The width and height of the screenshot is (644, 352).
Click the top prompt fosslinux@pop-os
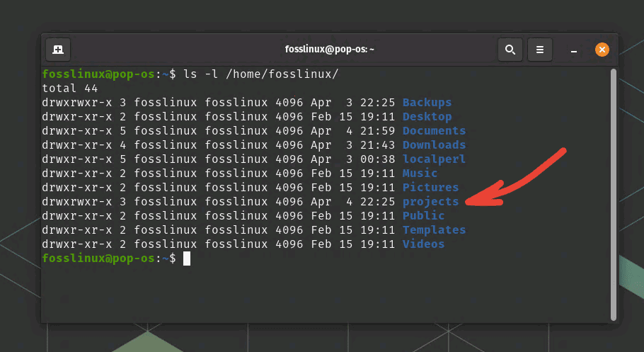[x=98, y=74]
